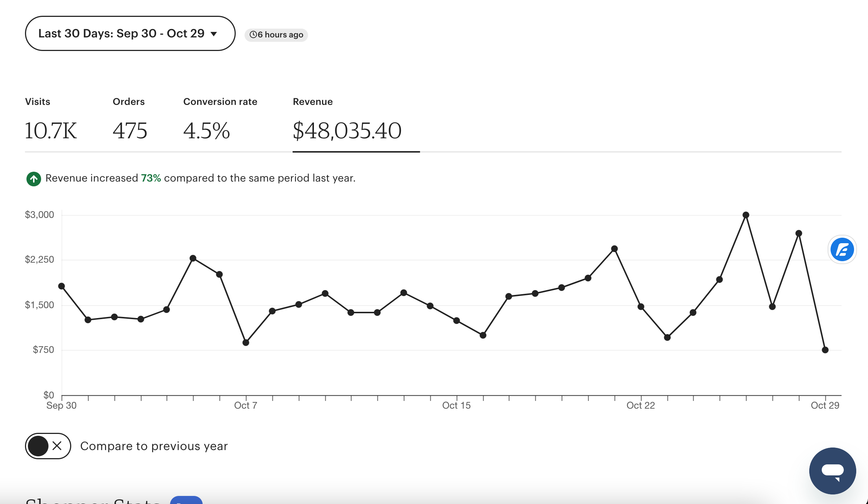Toggle Compare to previous year switch
The width and height of the screenshot is (868, 504).
[x=48, y=446]
